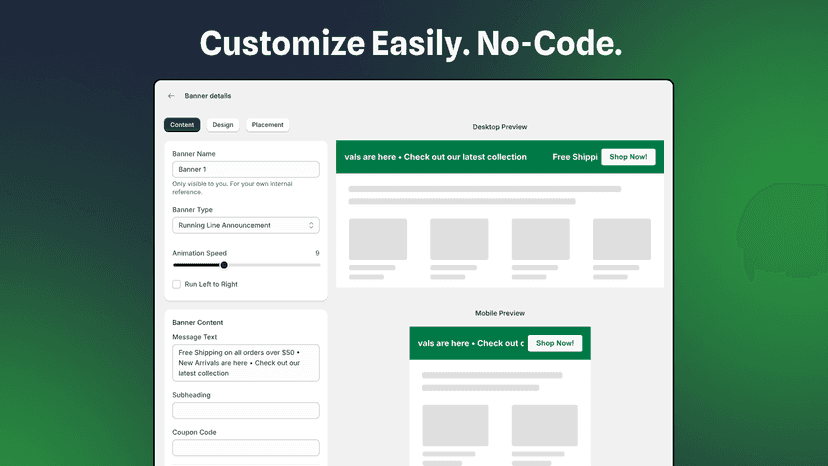Click the Banner Content section heading
Screen dimensions: 828x466
coord(197,322)
